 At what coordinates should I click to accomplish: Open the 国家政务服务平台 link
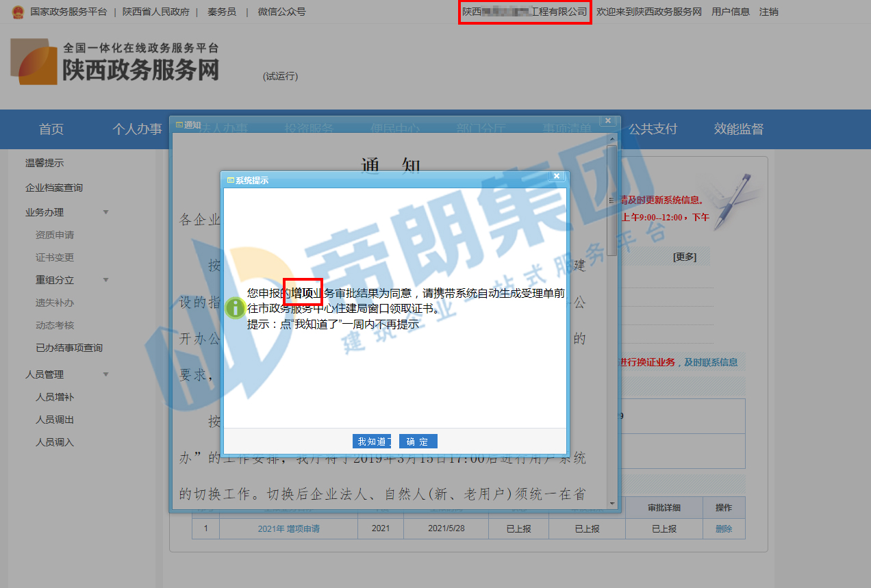point(68,12)
